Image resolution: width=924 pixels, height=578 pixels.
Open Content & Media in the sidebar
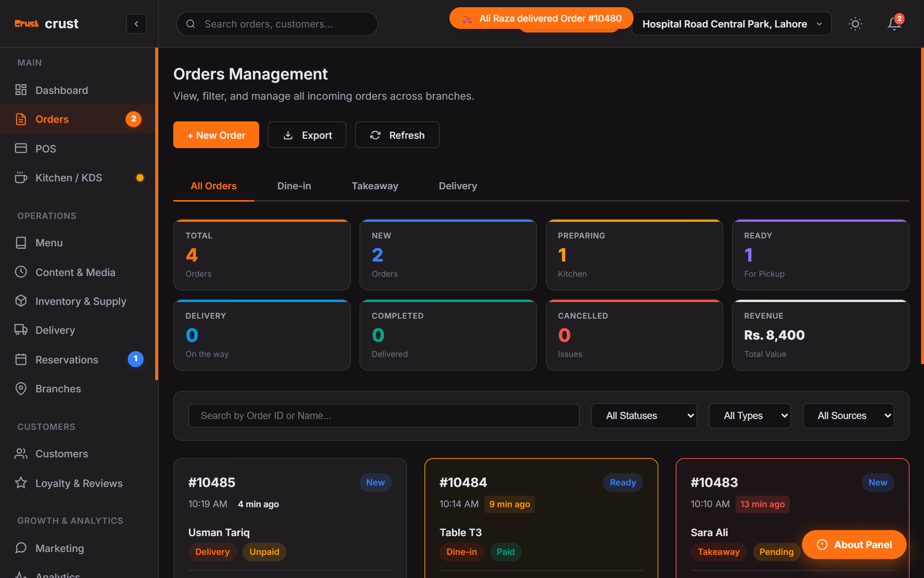point(78,272)
